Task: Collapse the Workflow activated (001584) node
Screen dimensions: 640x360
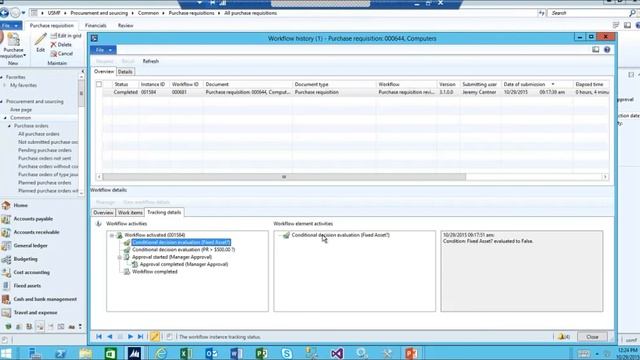Action: (x=111, y=236)
